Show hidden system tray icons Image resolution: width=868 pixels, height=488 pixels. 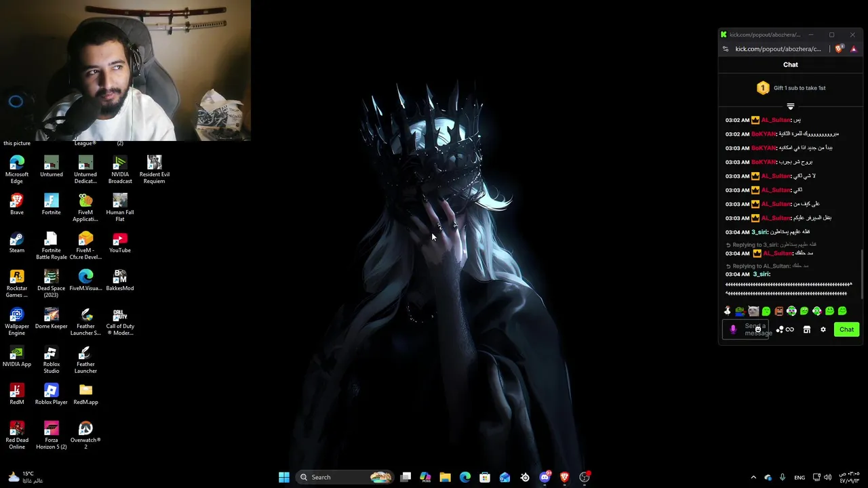753,477
